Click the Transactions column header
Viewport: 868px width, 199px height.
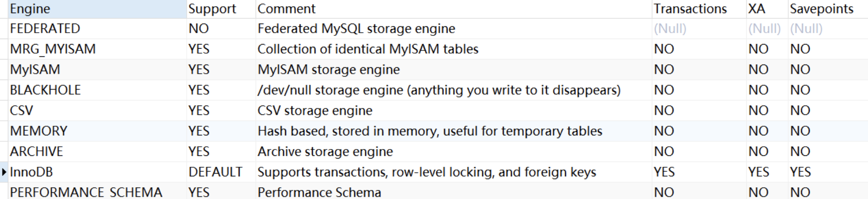click(x=699, y=9)
